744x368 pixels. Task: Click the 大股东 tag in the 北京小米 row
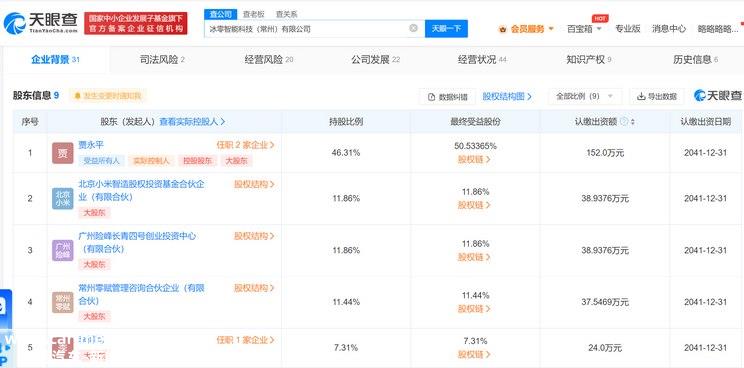(94, 213)
